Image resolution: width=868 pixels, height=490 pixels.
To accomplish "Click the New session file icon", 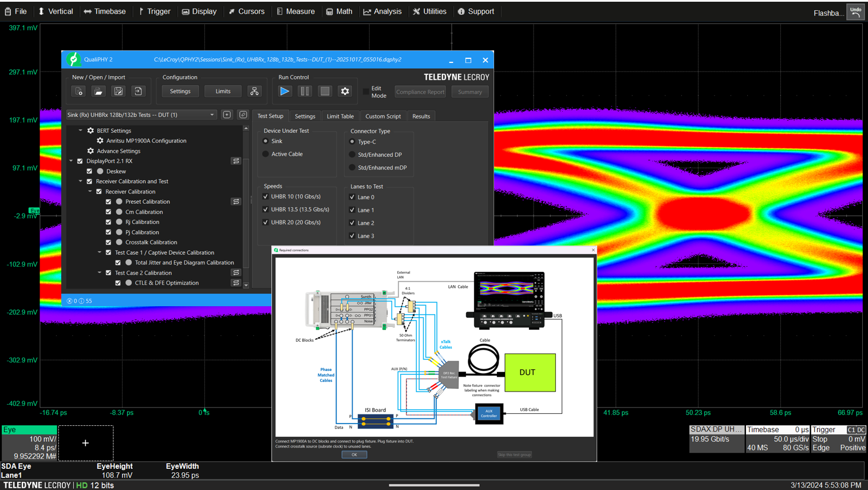I will 78,92.
